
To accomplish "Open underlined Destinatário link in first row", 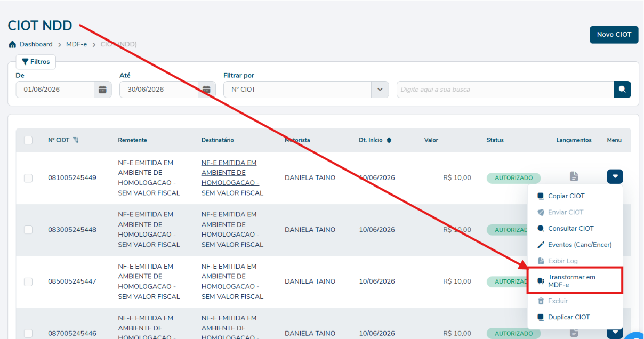I will pos(232,178).
